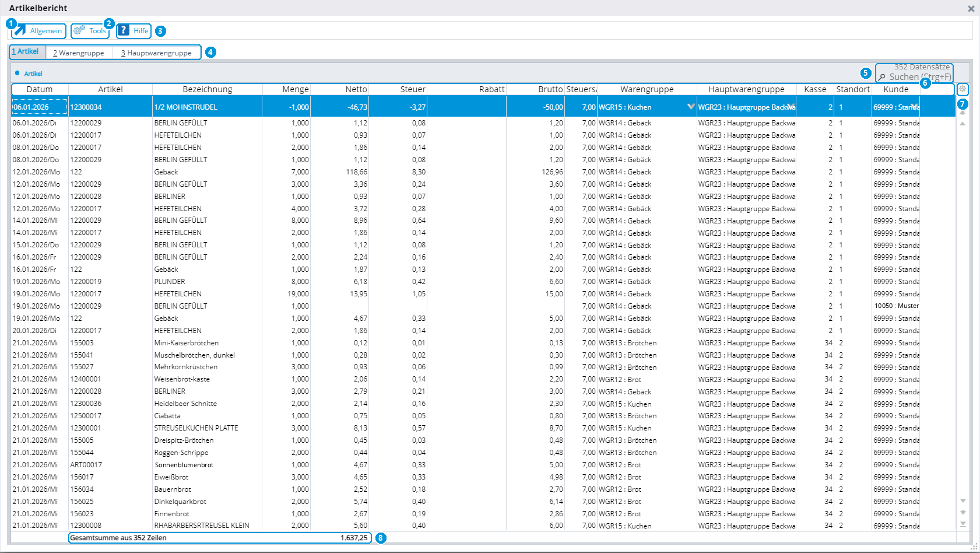The height and width of the screenshot is (553, 980).
Task: Page down with the middle down arrow
Action: (x=963, y=512)
